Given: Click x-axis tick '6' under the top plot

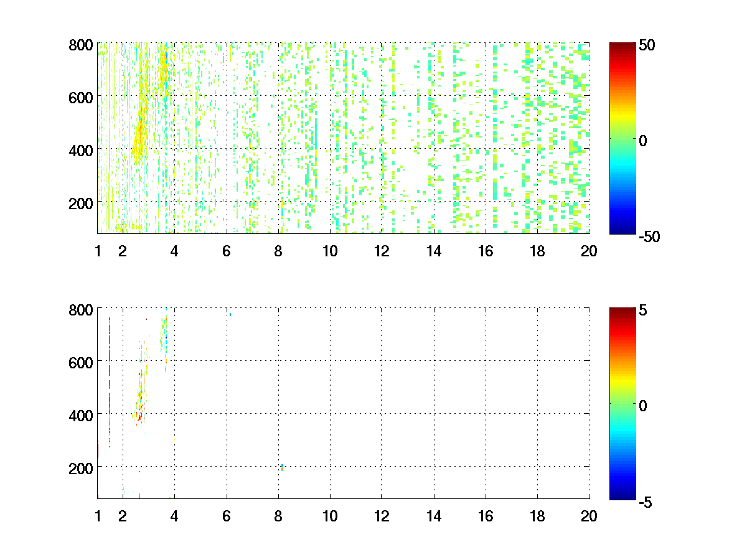Looking at the screenshot, I should 227,251.
